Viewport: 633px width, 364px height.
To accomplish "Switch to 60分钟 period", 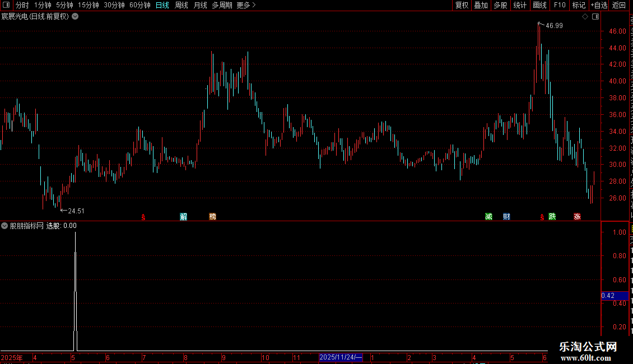I will (x=140, y=5).
